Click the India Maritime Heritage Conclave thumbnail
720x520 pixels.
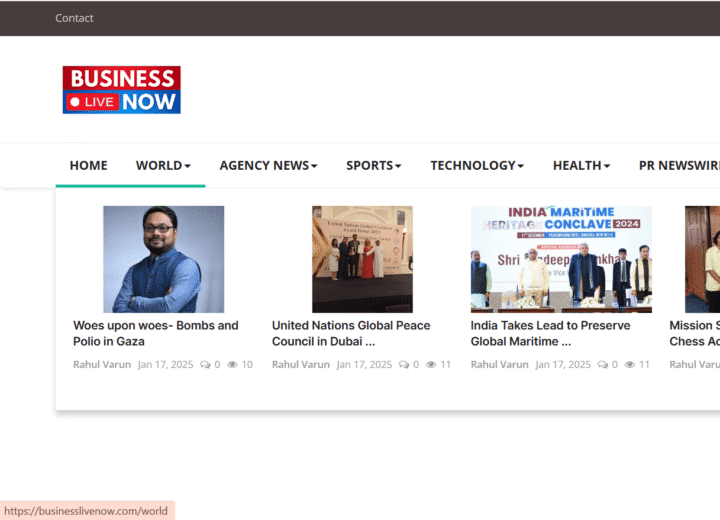(561, 259)
